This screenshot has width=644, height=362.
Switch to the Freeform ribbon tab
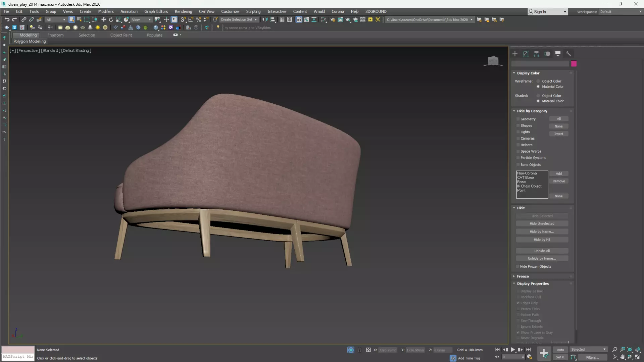[x=55, y=35]
